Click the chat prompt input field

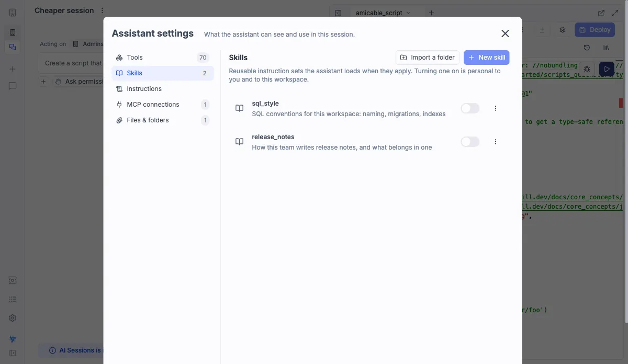click(x=71, y=63)
